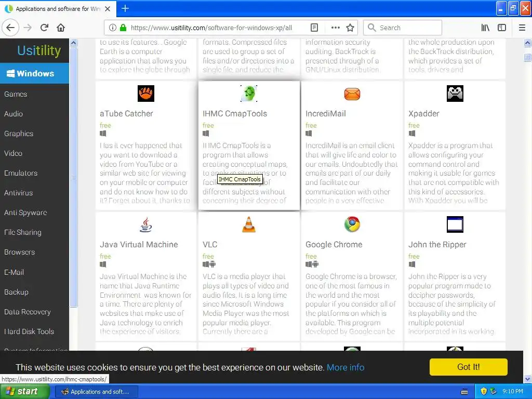532x399 pixels.
Task: Open the Emulators category
Action: tap(21, 172)
